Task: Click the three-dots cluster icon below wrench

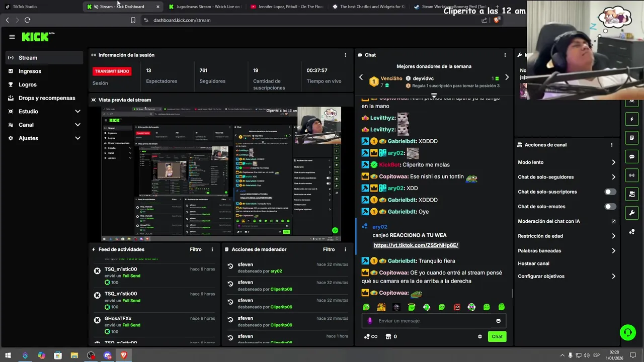Action: click(x=632, y=231)
